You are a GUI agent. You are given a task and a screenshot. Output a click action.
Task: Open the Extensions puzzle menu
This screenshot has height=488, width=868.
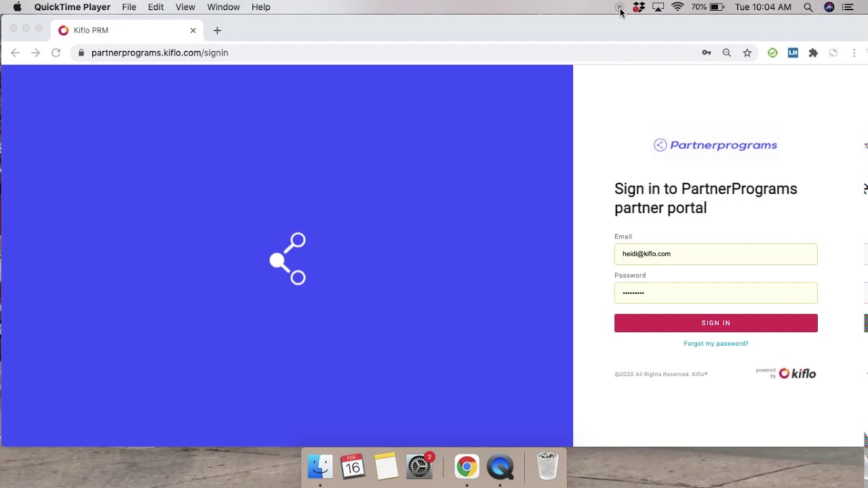pos(813,53)
